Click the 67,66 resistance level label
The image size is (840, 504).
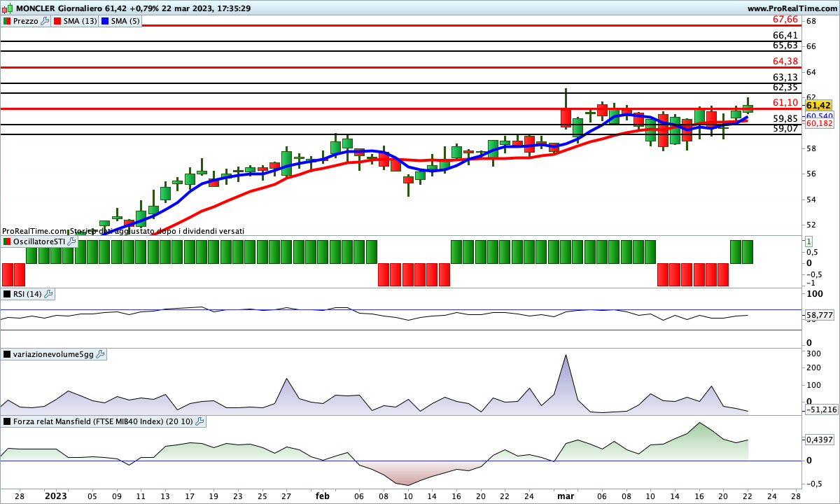click(785, 19)
